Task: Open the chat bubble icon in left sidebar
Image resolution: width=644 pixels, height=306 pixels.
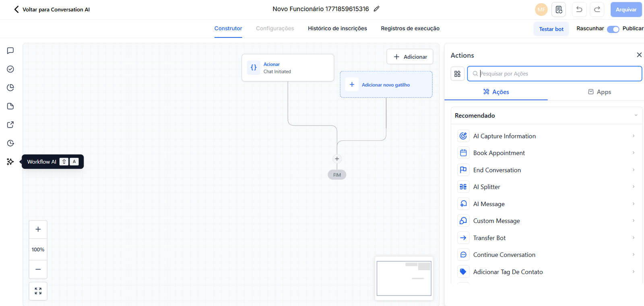Action: 10,51
